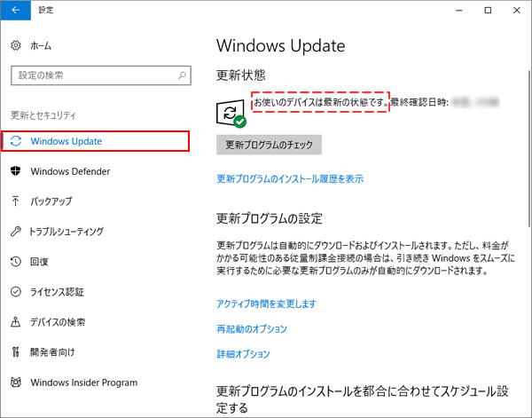Select Windows Update in the sidebar
Screen dimensions: 532x418
point(96,141)
